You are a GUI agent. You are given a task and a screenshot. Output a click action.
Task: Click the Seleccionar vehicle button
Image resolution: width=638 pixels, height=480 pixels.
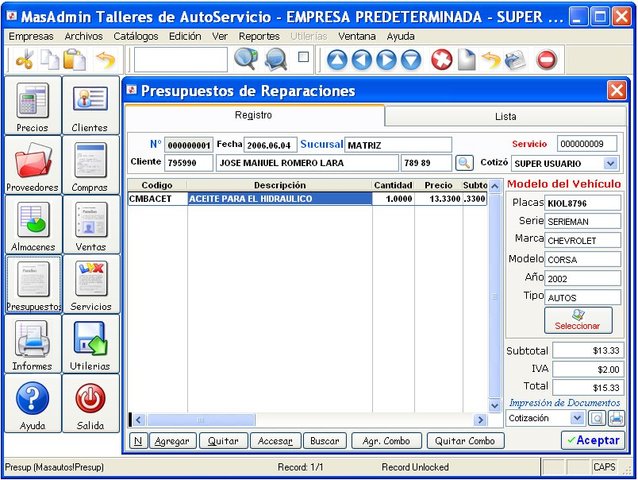[578, 320]
